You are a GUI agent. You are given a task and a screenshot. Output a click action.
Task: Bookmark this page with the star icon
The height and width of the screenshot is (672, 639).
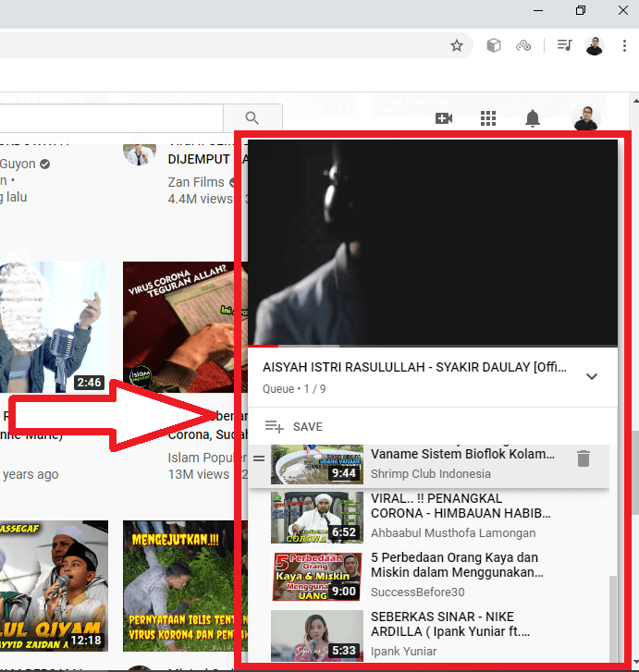456,45
